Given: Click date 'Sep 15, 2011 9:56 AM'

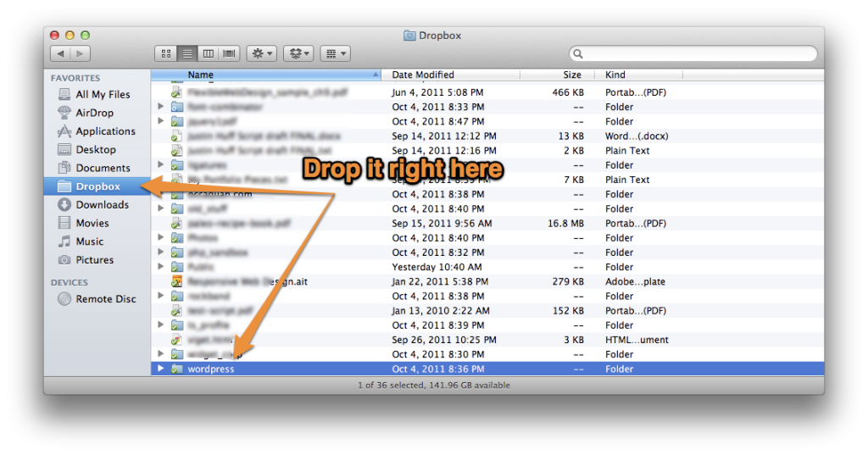Looking at the screenshot, I should click(442, 224).
